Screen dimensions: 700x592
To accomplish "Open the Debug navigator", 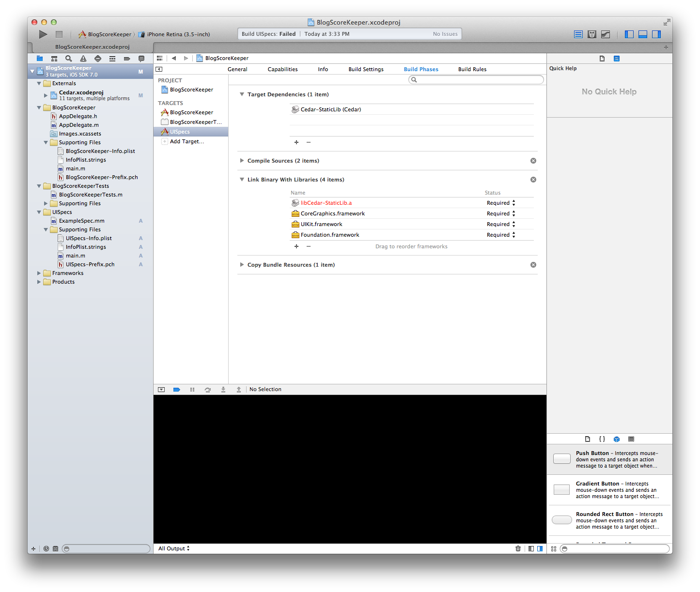I will coord(112,59).
